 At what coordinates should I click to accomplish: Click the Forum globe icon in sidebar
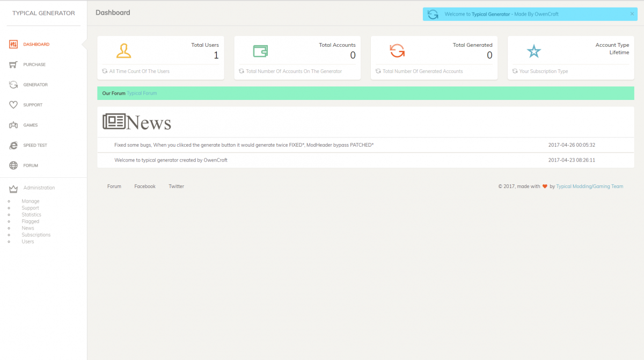pyautogui.click(x=13, y=165)
